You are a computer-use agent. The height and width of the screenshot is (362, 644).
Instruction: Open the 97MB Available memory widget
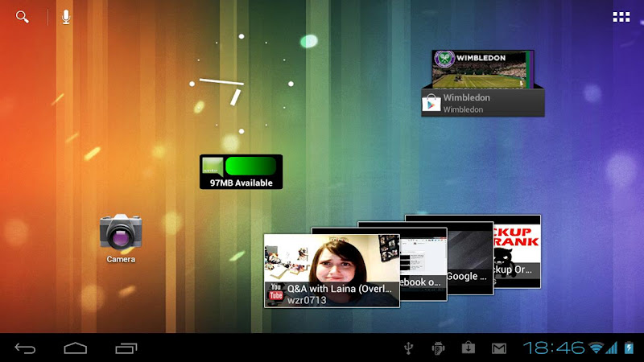241,171
